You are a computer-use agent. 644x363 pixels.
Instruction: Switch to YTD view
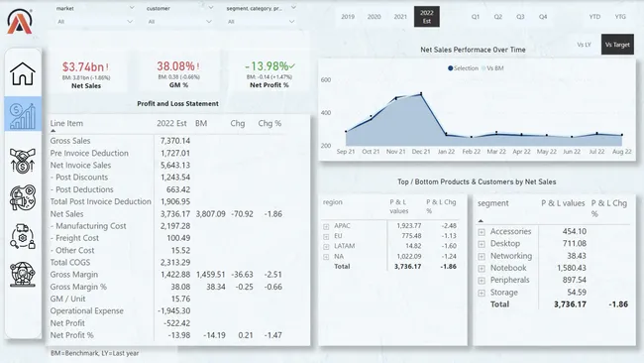click(594, 17)
